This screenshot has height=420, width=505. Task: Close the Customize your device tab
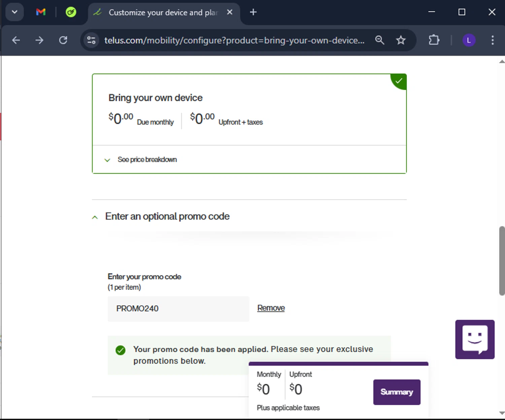point(230,12)
